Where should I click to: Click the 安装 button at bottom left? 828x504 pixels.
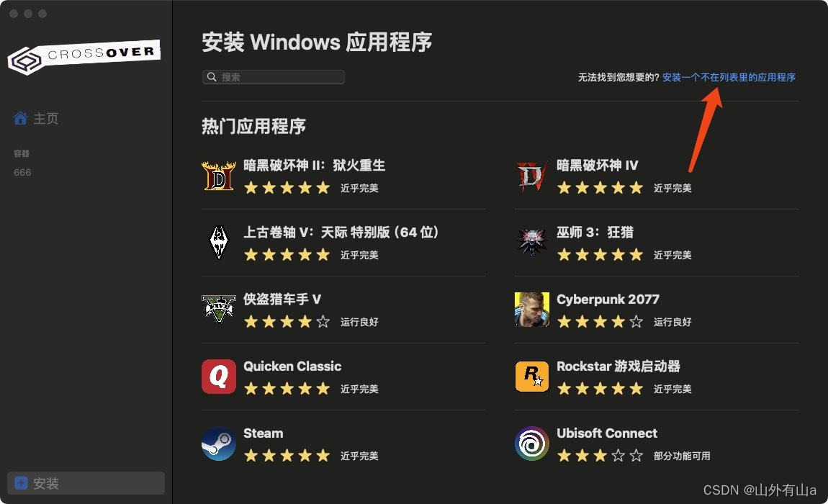86,483
